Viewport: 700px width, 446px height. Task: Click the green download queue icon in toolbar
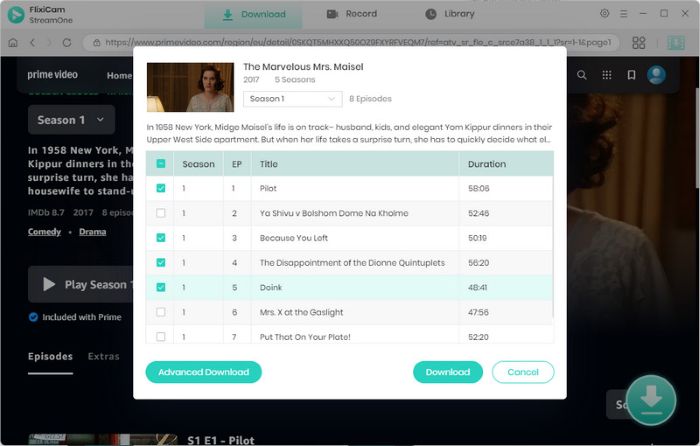pyautogui.click(x=676, y=42)
